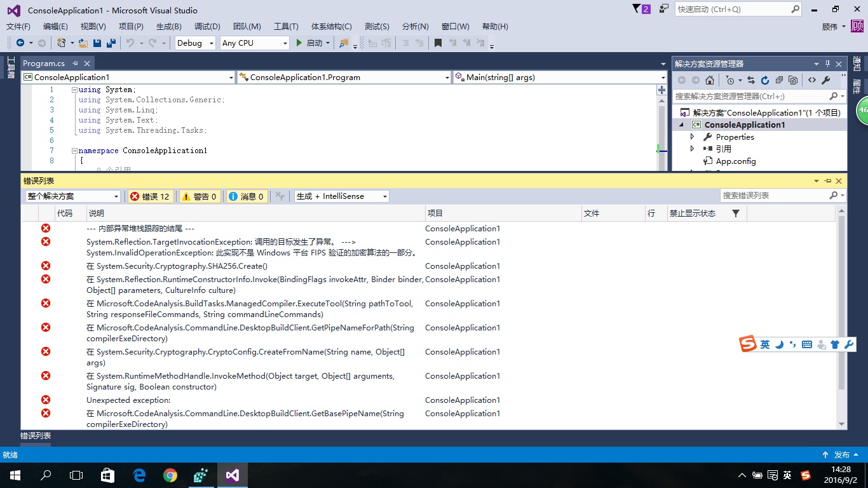Toggle the Warnings 0 filter button
This screenshot has height=488, width=868.
pos(200,196)
